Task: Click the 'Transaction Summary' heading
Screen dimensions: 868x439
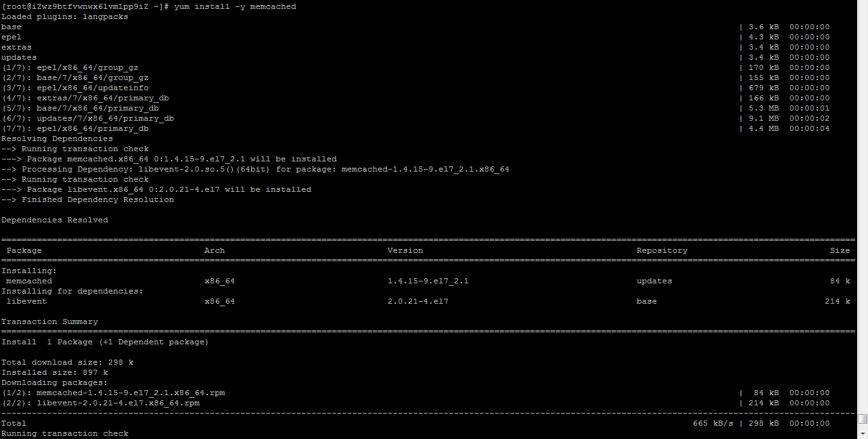Action: tap(50, 321)
